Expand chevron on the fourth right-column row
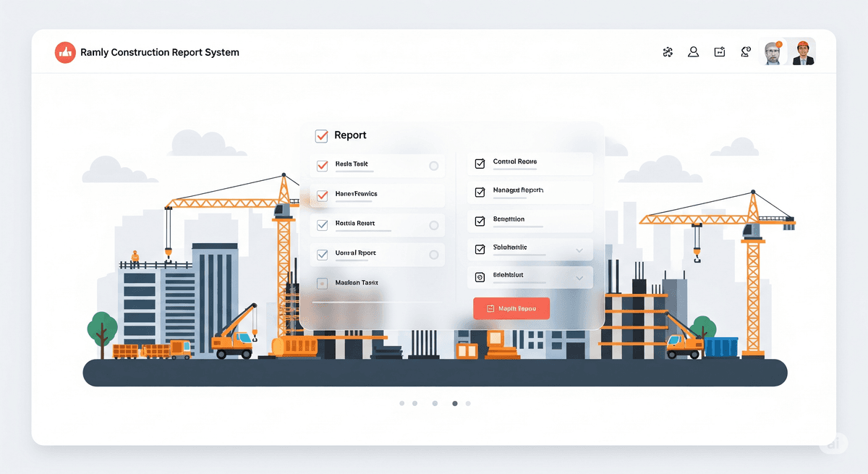This screenshot has width=868, height=474. click(579, 250)
